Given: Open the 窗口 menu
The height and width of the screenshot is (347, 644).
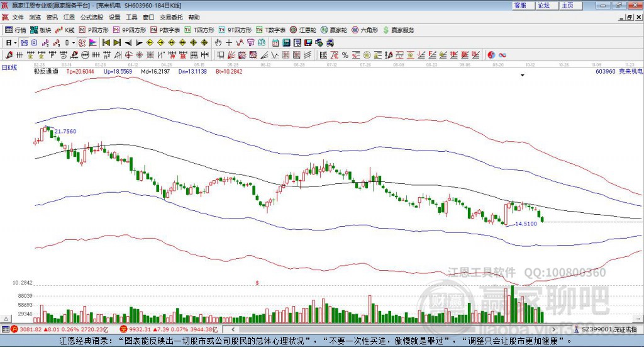Looking at the screenshot, I should tap(148, 17).
